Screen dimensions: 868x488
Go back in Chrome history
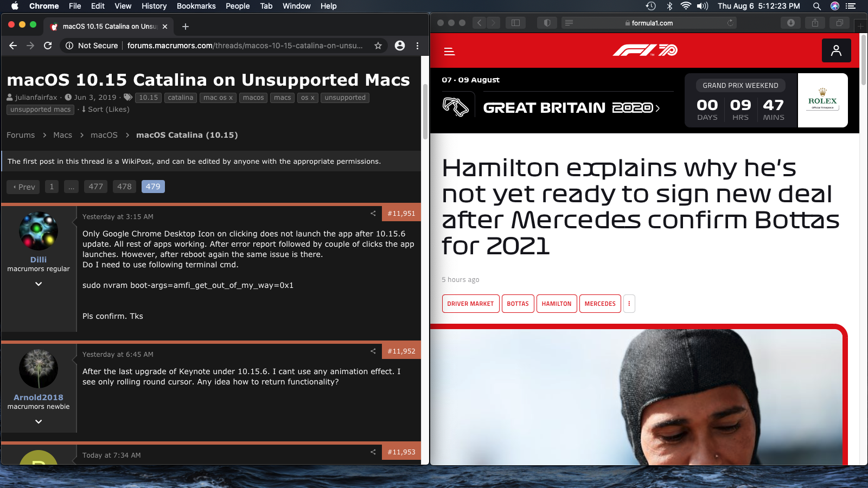tap(13, 46)
